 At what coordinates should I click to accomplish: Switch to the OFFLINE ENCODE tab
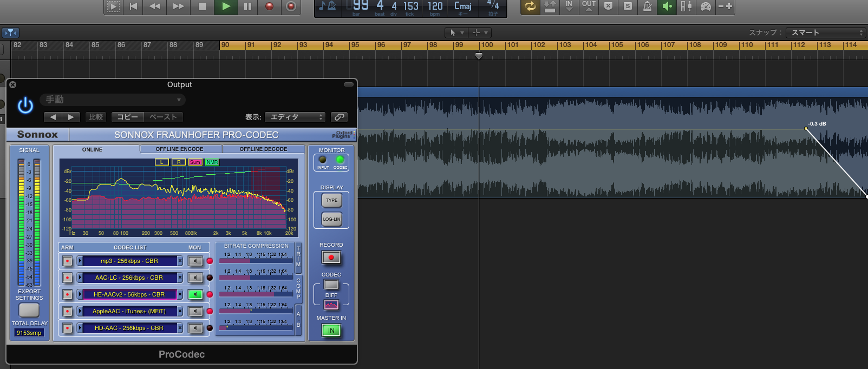click(180, 149)
